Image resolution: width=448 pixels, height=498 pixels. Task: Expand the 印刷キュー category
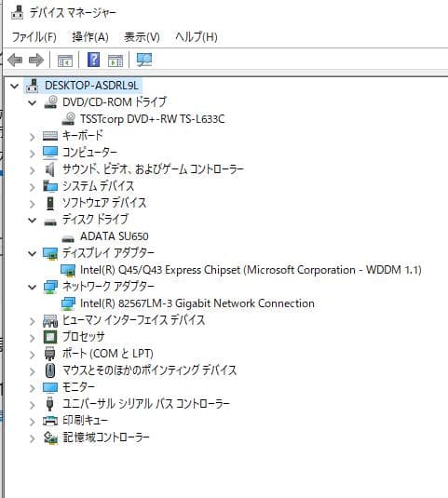click(x=32, y=422)
